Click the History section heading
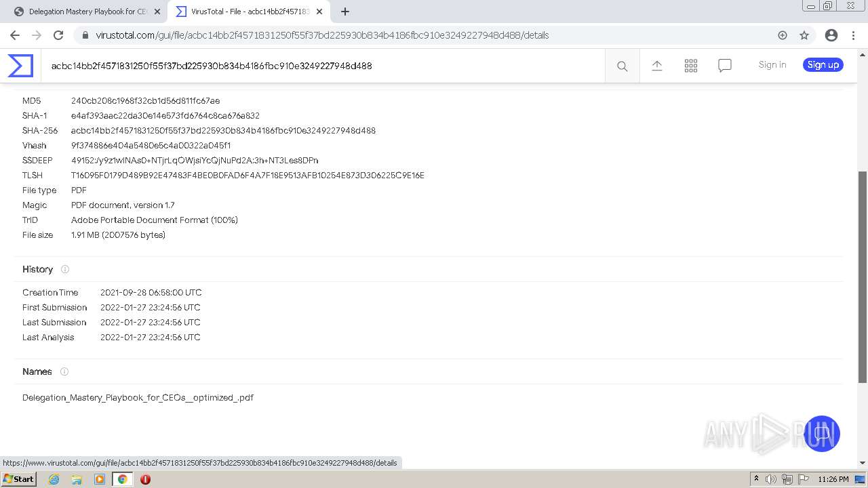Image resolution: width=868 pixels, height=488 pixels. (x=37, y=269)
